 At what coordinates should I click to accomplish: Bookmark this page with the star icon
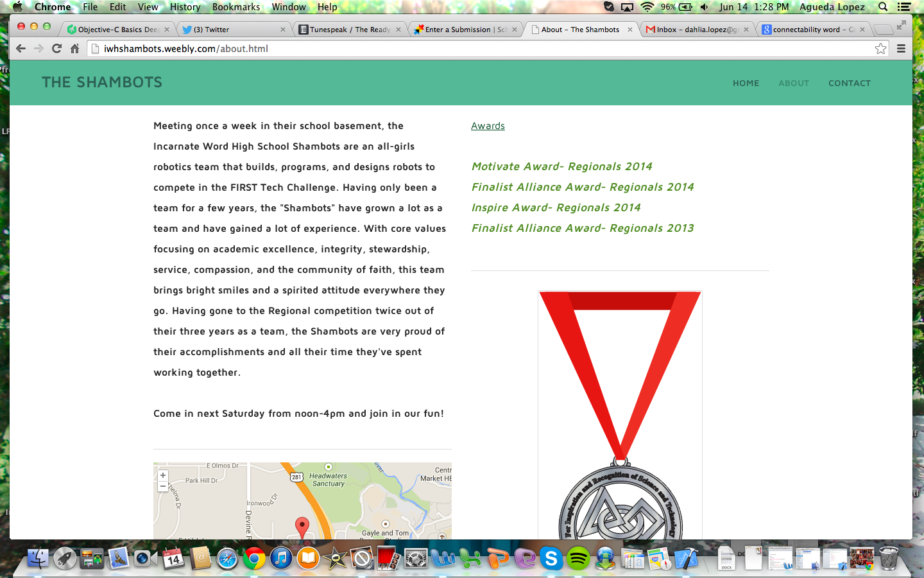point(880,49)
